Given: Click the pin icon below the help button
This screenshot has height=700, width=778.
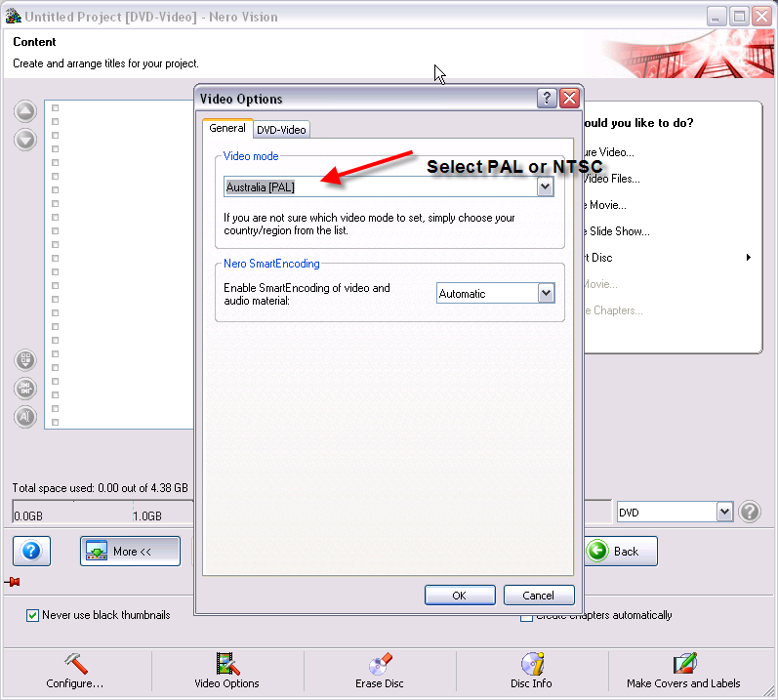Looking at the screenshot, I should pyautogui.click(x=13, y=582).
